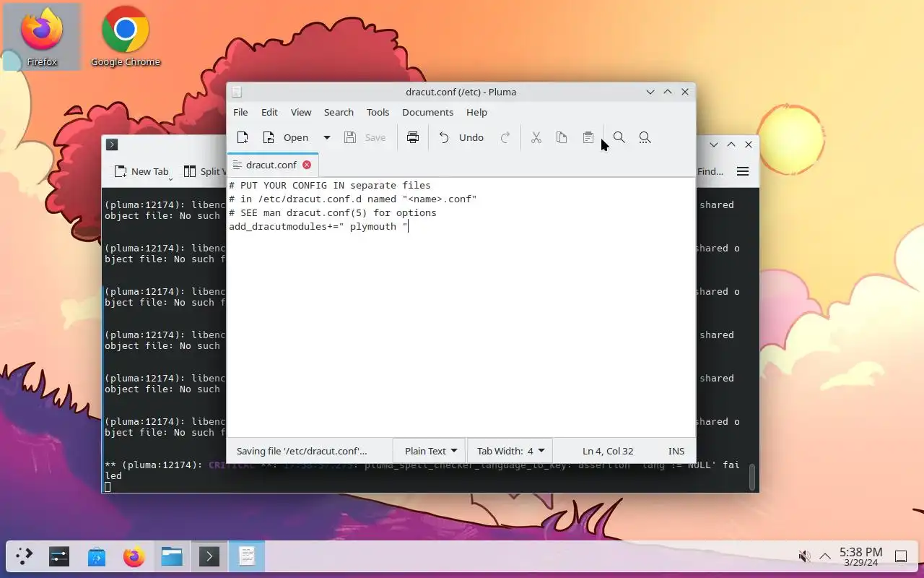Maximize the terminal window
The image size is (924, 578).
pyautogui.click(x=731, y=144)
